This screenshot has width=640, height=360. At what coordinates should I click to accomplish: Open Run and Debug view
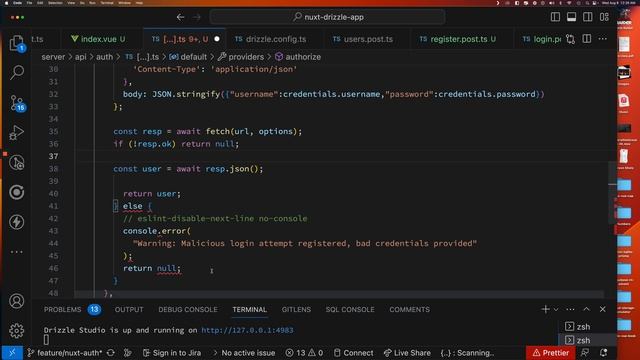click(17, 133)
